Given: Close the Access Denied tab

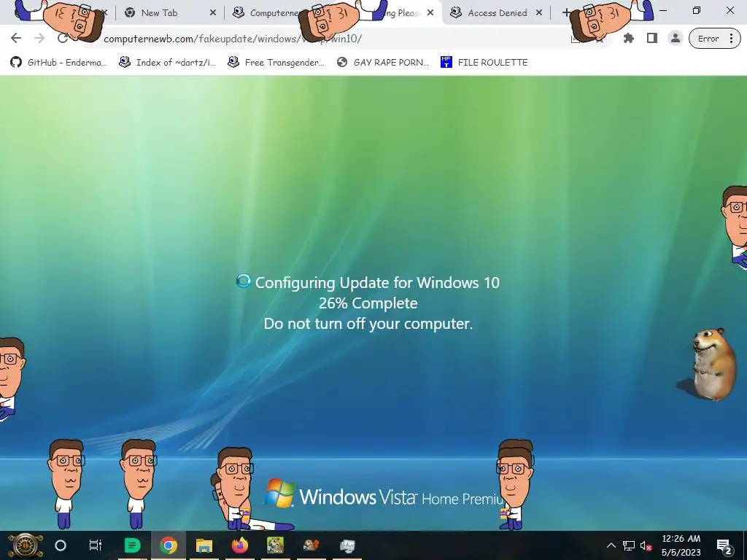Looking at the screenshot, I should pos(539,13).
